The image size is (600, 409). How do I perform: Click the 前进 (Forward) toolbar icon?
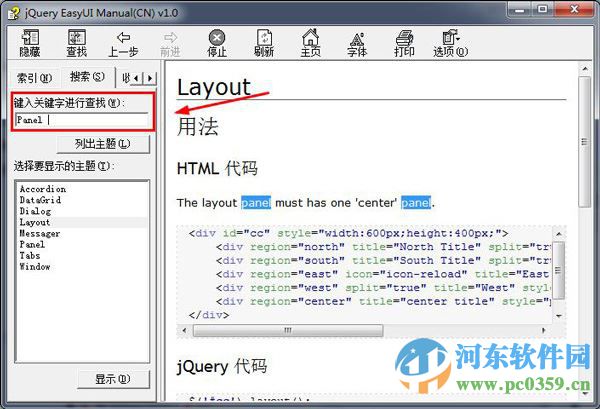point(170,43)
